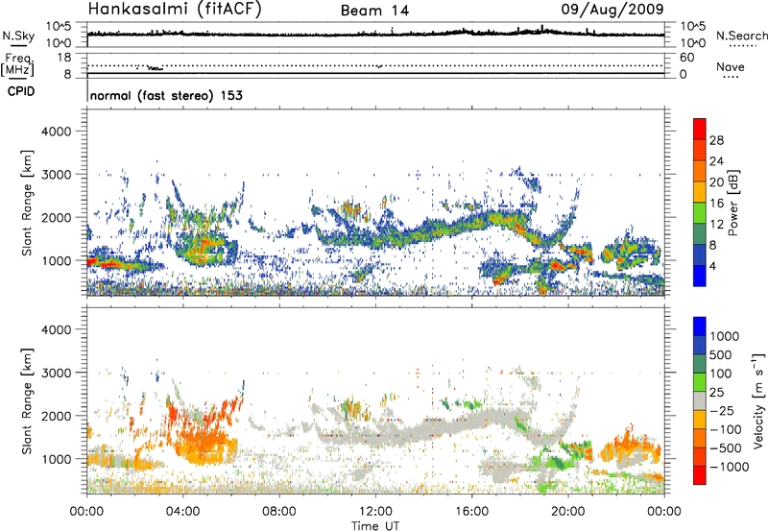Click the "20:00" time tick label

pos(567,512)
